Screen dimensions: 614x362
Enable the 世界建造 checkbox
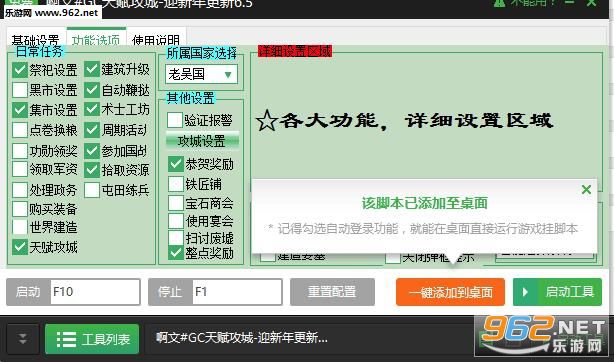(x=20, y=227)
